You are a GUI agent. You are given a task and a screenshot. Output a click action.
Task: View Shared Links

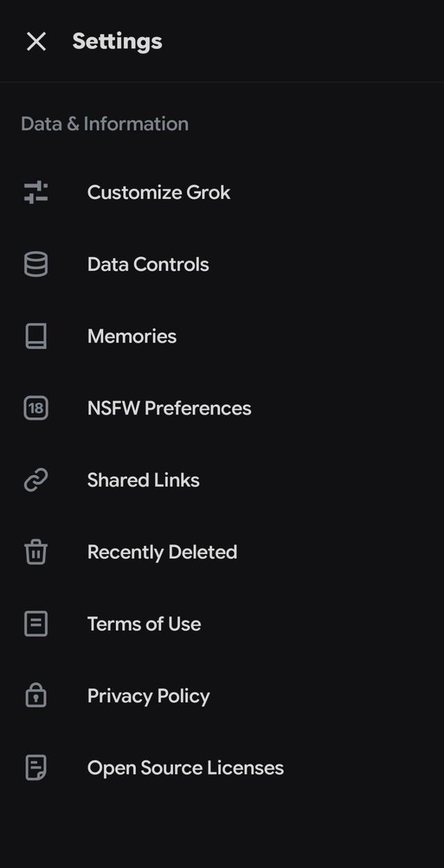tap(143, 480)
